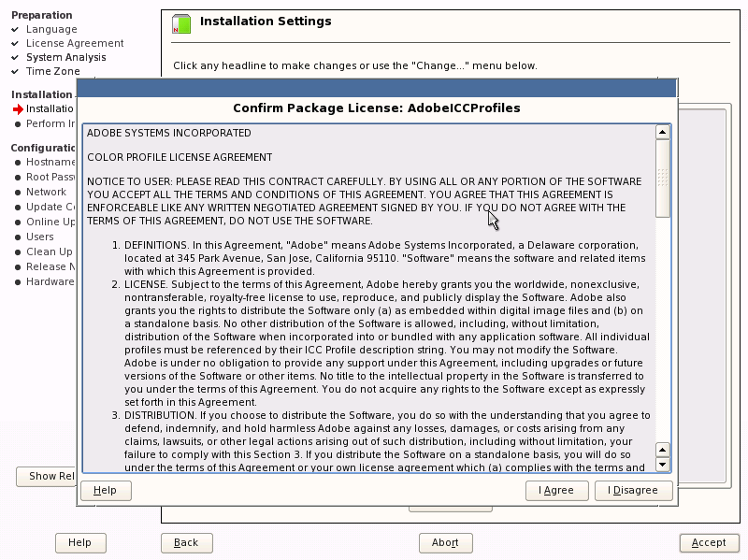Click the Preparation section heading
The height and width of the screenshot is (560, 748).
[x=42, y=15]
